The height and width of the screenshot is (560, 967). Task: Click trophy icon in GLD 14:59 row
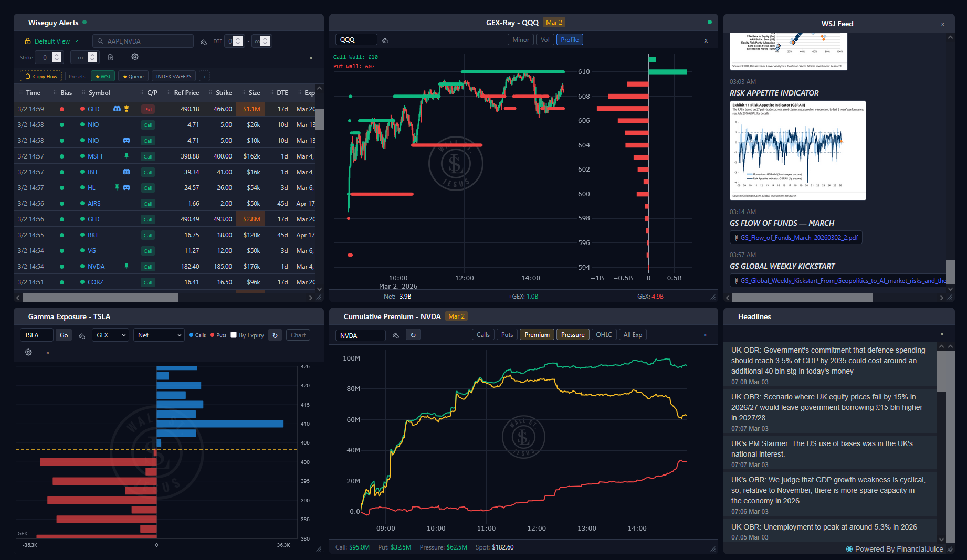coord(127,109)
